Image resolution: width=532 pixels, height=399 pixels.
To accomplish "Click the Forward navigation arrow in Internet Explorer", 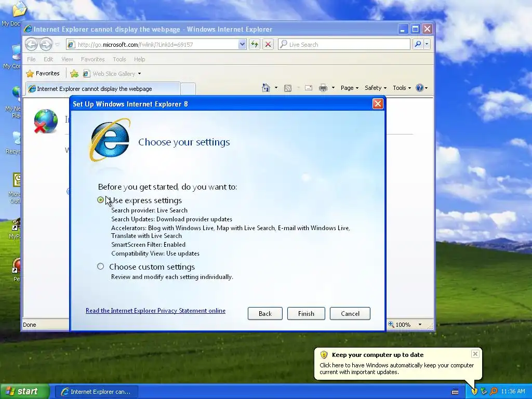I will pos(46,44).
